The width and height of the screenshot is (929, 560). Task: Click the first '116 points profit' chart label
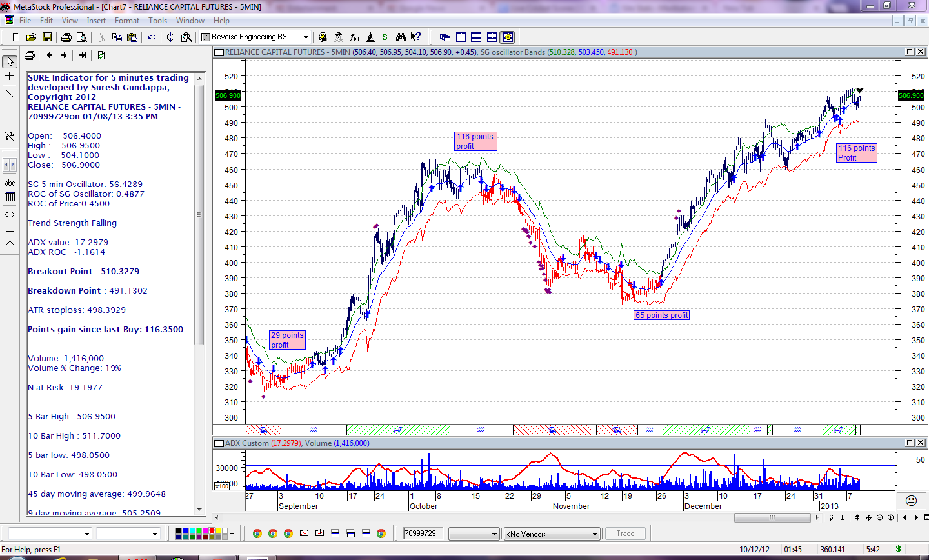(475, 141)
